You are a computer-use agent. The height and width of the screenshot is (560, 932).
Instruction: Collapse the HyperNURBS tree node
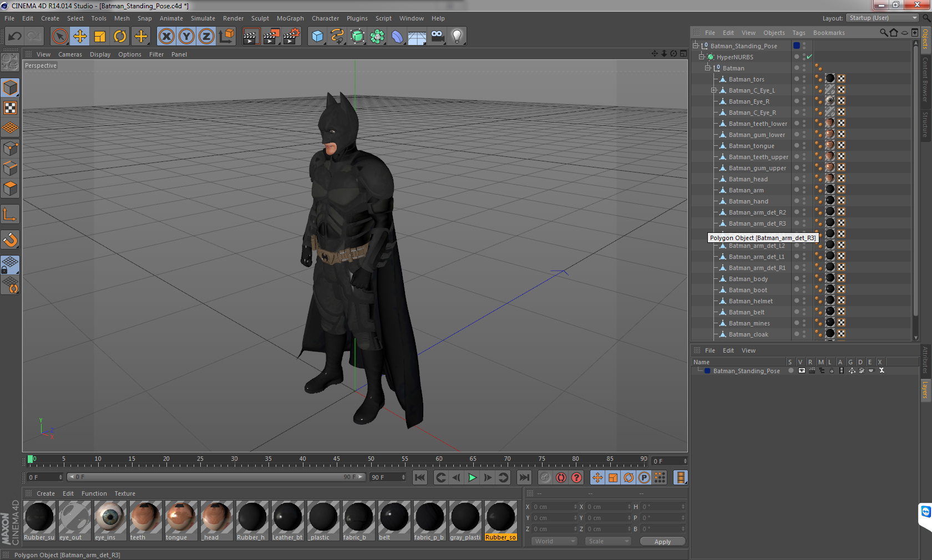[x=702, y=57]
